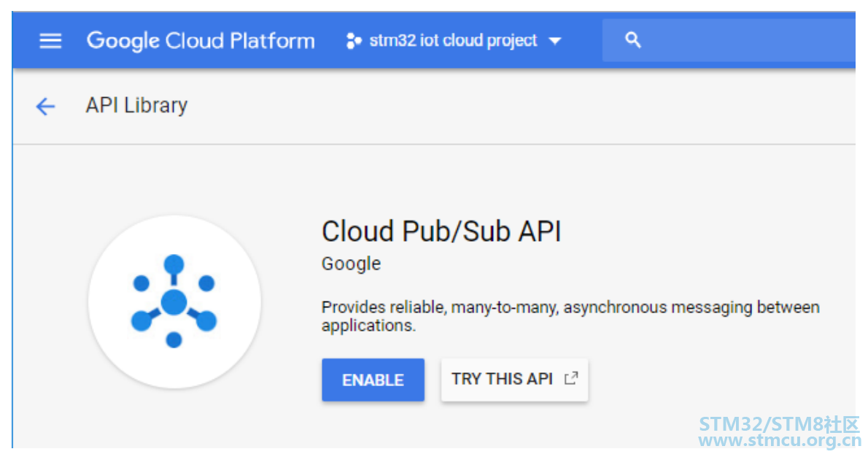
Task: Click the project hexagon dots icon
Action: click(x=354, y=41)
